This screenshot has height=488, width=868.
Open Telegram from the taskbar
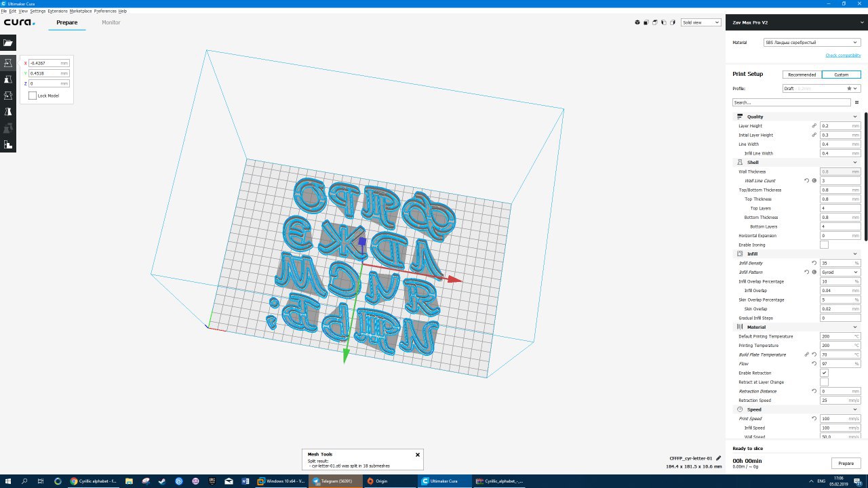click(x=334, y=481)
